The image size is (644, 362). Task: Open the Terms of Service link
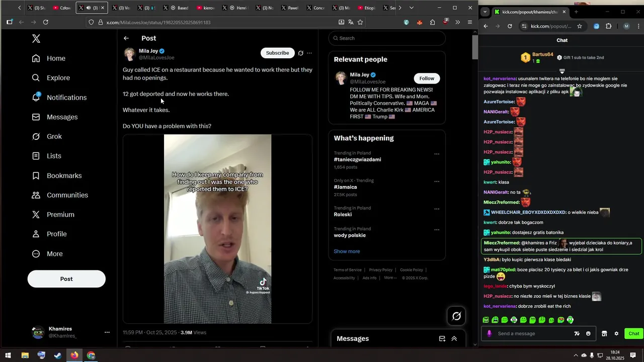click(x=348, y=270)
